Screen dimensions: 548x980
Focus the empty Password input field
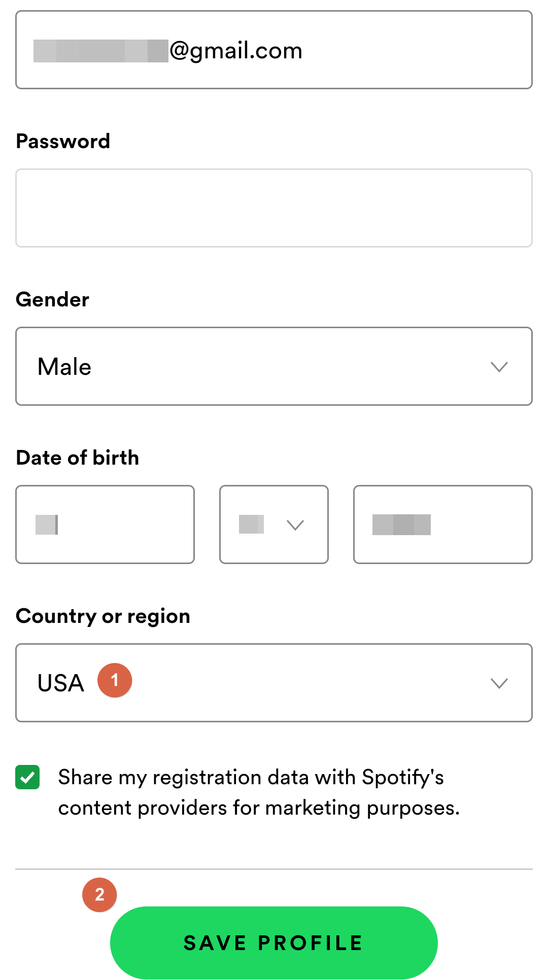274,208
